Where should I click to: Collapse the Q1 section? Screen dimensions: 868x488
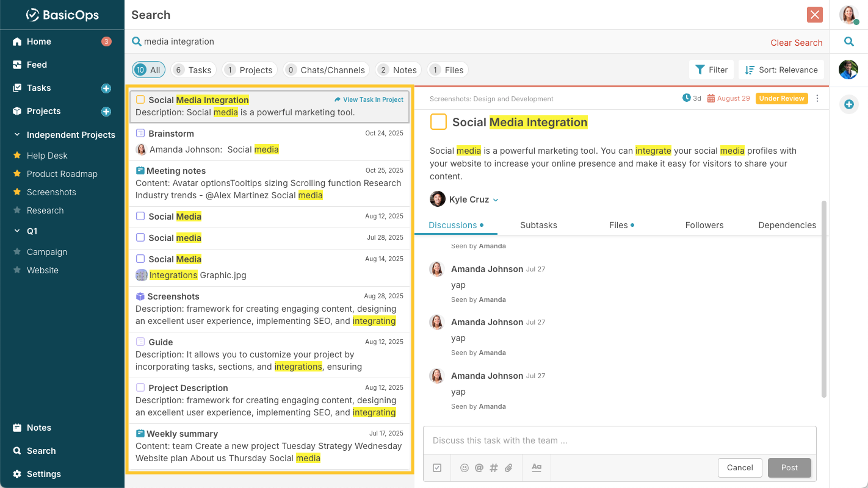click(x=17, y=231)
